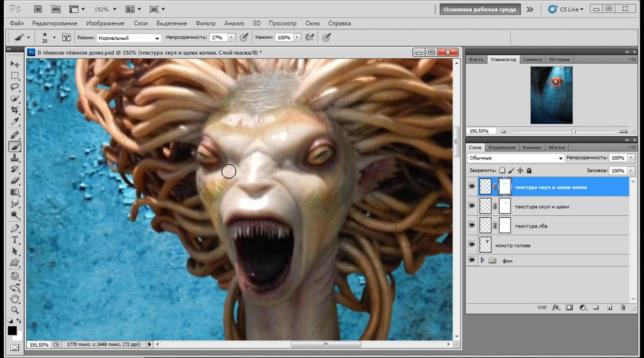The height and width of the screenshot is (358, 644).
Task: Launch Adobe Bridge from the top bar
Action: (38, 9)
